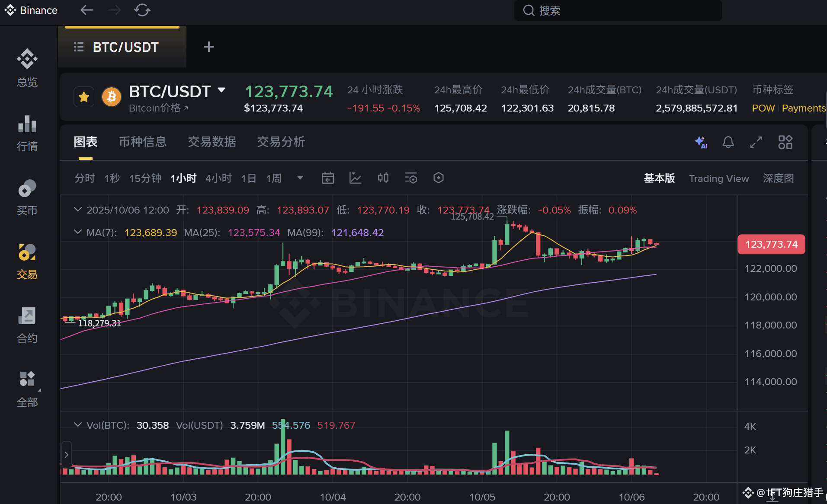This screenshot has height=504, width=827.
Task: Select the BTC/USDT tab
Action: click(x=122, y=47)
